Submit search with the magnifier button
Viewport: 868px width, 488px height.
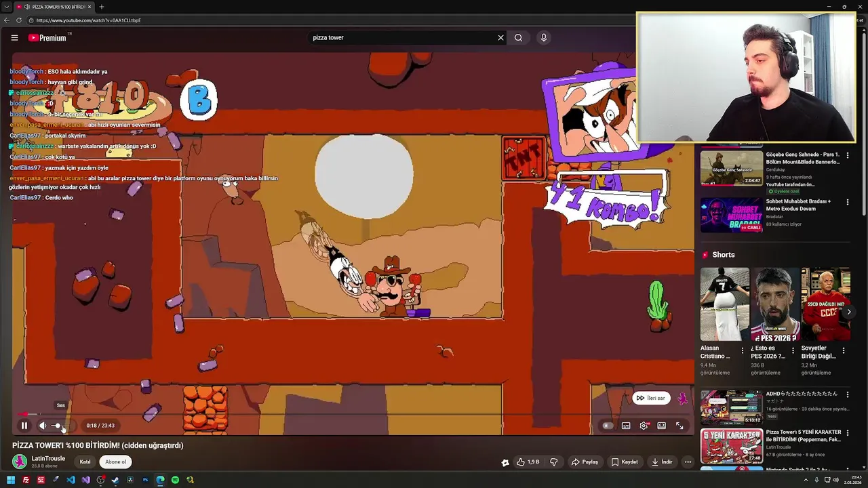point(518,38)
